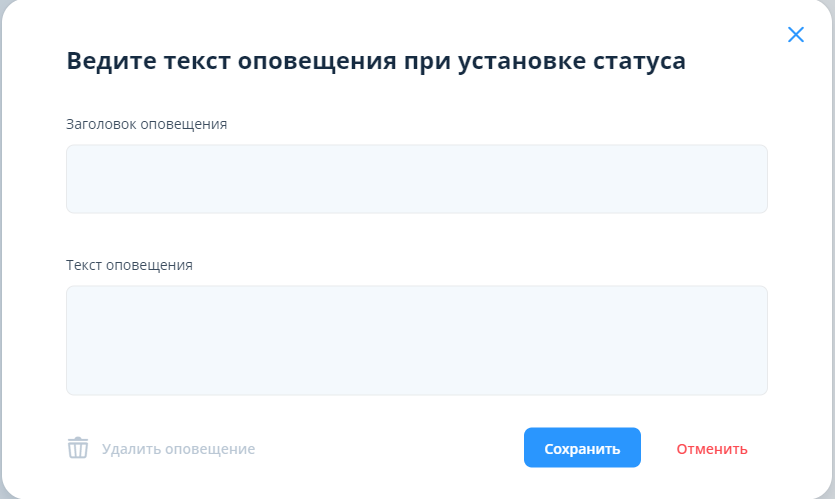835x499 pixels.
Task: Place cursor in the notification title box
Action: pyautogui.click(x=416, y=179)
